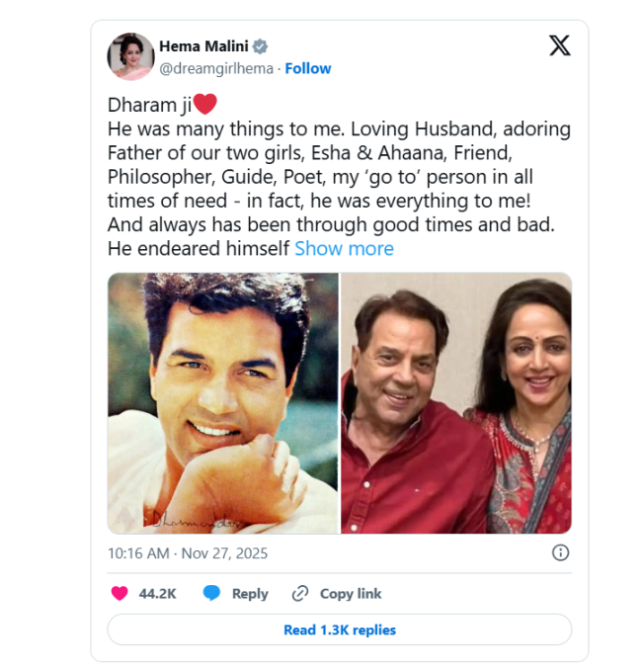This screenshot has width=644, height=672.
Task: Open the info icon next to the timestamp
Action: coord(560,552)
